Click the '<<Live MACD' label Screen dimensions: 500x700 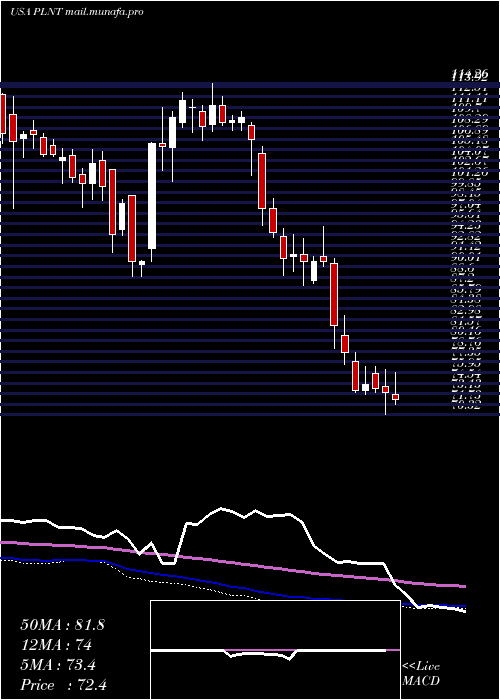tap(421, 674)
